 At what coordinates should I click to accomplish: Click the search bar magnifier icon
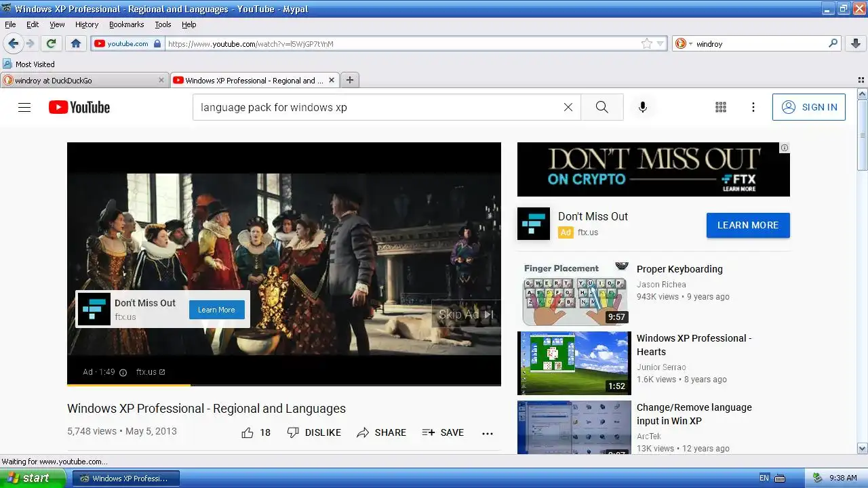833,43
